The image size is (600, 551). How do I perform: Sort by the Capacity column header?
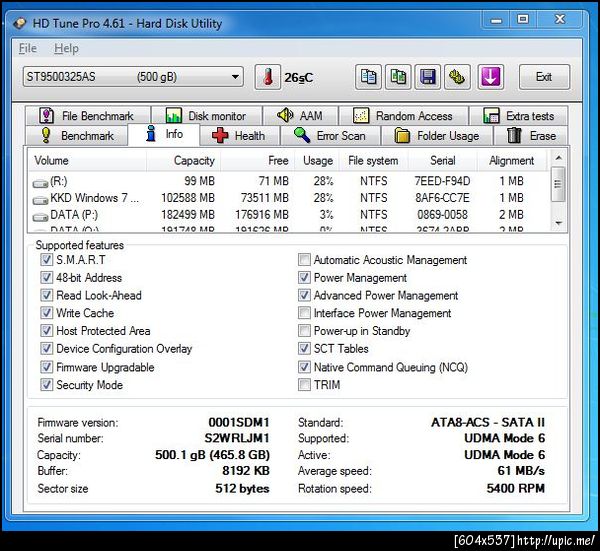point(183,161)
